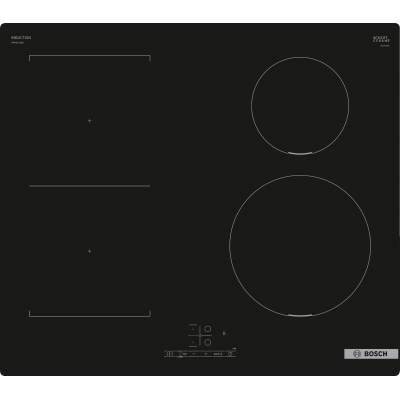Viewport: 400px width, 400px height.
Task: Click the flex zone horizontal divider line
Action: pos(89,186)
